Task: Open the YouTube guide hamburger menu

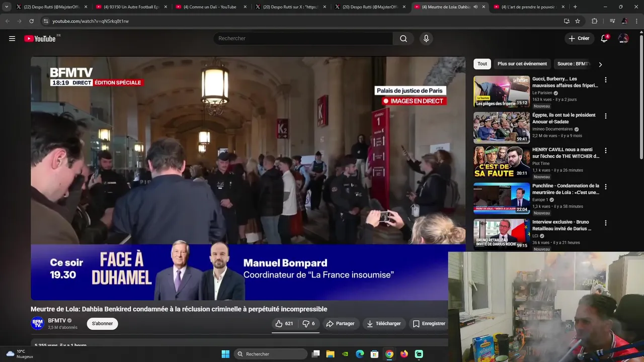Action: pos(12,39)
